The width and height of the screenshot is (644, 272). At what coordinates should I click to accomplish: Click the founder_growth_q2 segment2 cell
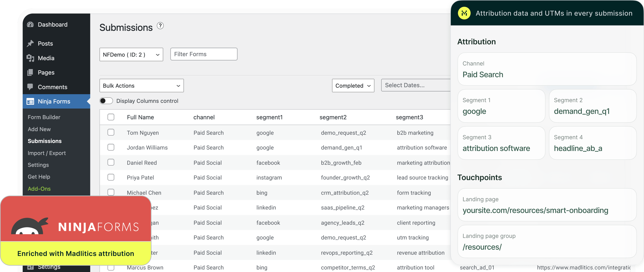pyautogui.click(x=345, y=177)
